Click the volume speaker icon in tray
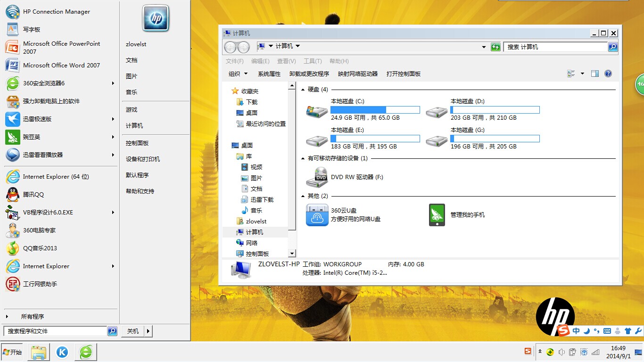Screen dimensions: 644x362 click(561, 352)
